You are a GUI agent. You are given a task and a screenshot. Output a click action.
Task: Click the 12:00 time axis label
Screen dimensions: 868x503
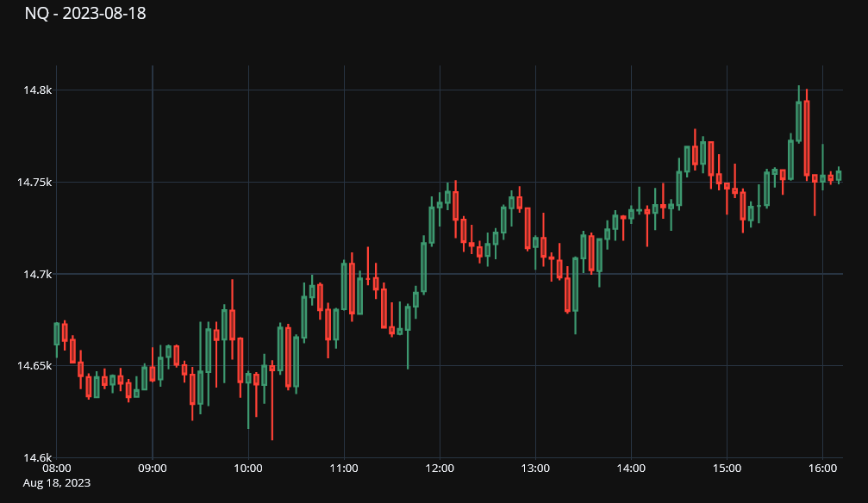point(440,469)
